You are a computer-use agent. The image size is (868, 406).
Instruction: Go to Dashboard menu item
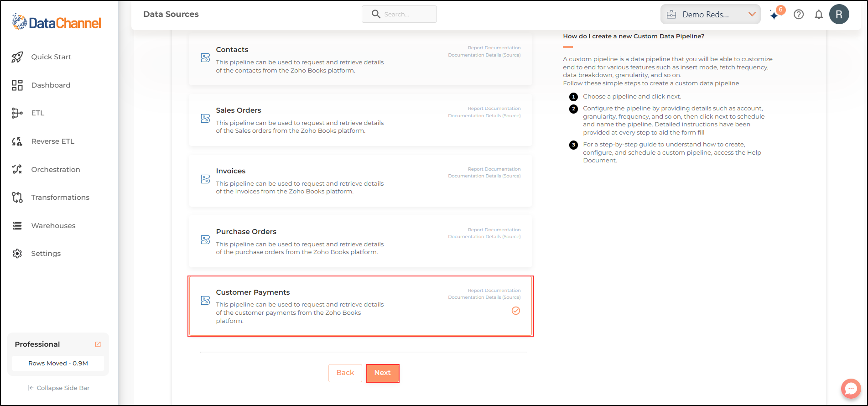coord(51,85)
